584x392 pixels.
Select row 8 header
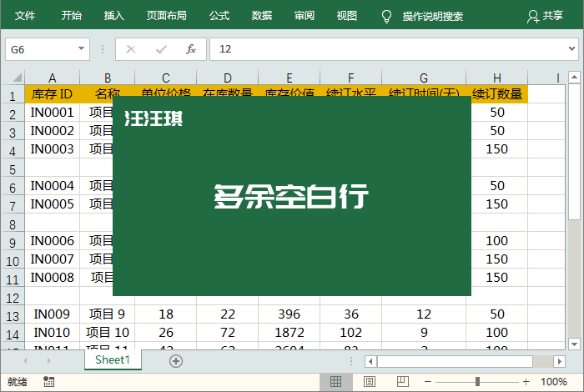coord(13,224)
